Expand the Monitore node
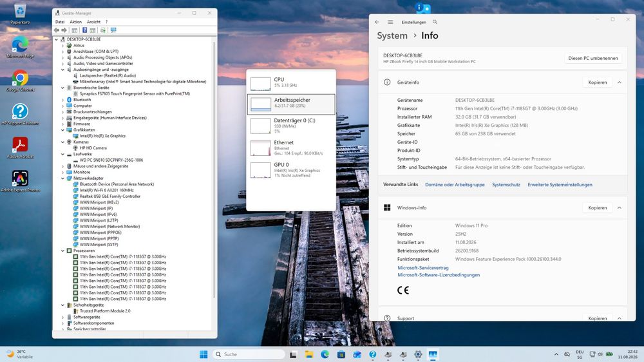The height and width of the screenshot is (362, 644). [63, 172]
